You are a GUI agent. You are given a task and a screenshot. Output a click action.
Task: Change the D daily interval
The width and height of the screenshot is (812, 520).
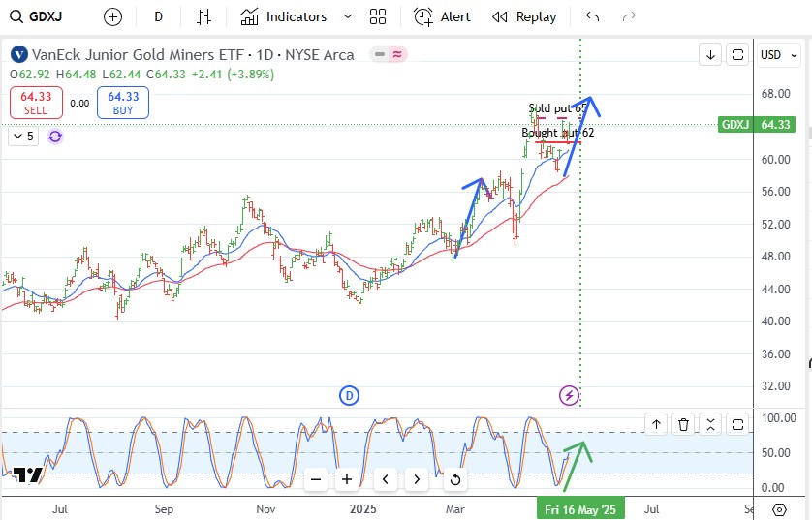pyautogui.click(x=159, y=17)
